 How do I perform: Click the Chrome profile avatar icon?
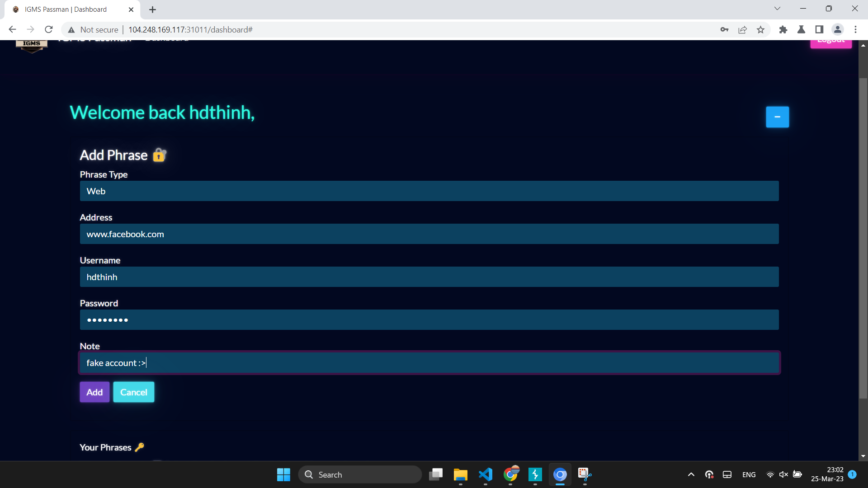[x=837, y=30]
